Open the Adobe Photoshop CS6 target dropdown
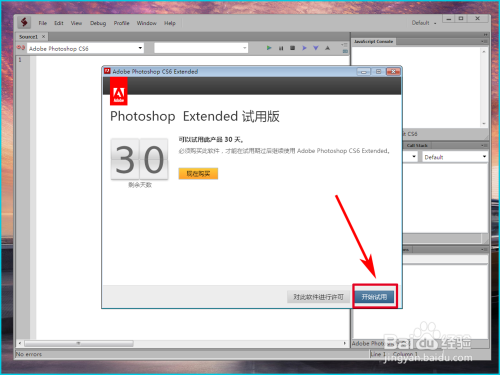Viewport: 500px width, 375px height. pos(85,48)
